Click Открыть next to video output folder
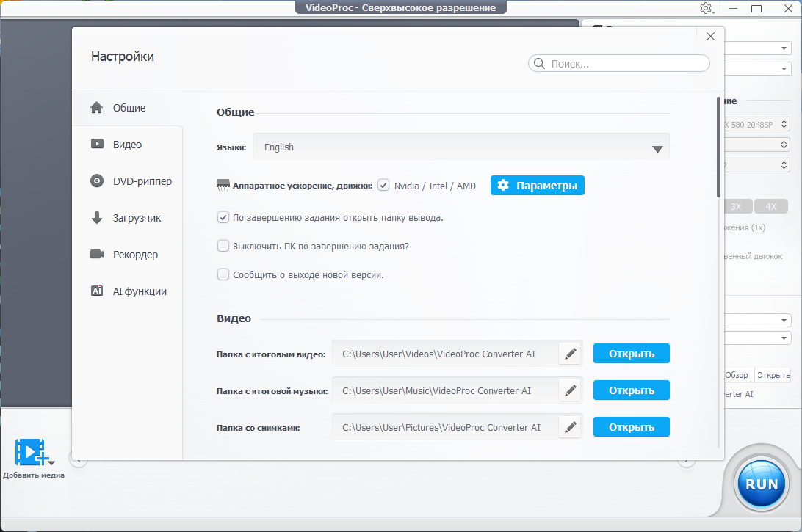This screenshot has height=532, width=802. (x=631, y=354)
